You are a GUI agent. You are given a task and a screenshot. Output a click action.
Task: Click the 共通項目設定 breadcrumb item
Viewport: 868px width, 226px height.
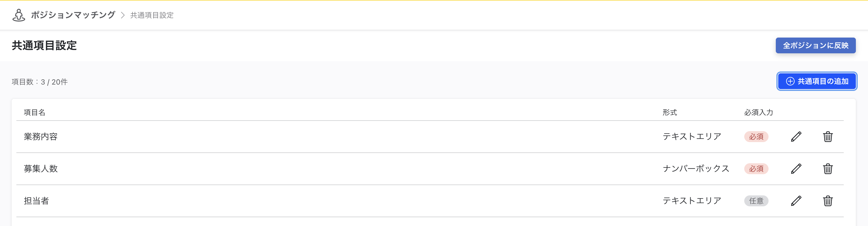coord(152,15)
